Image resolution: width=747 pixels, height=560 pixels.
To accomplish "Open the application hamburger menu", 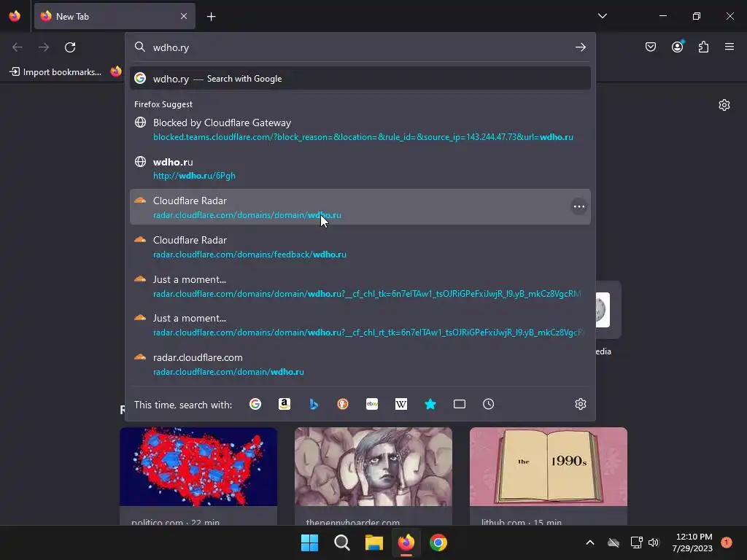I will (729, 47).
